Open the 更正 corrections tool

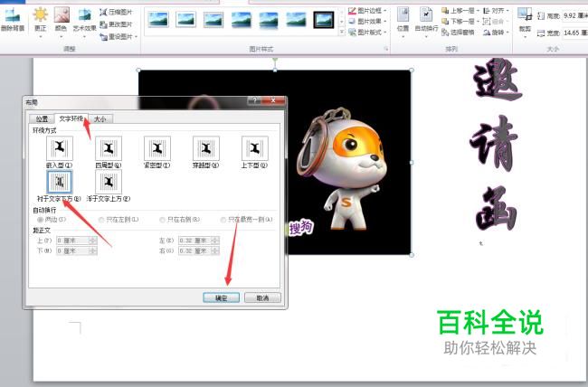click(40, 15)
